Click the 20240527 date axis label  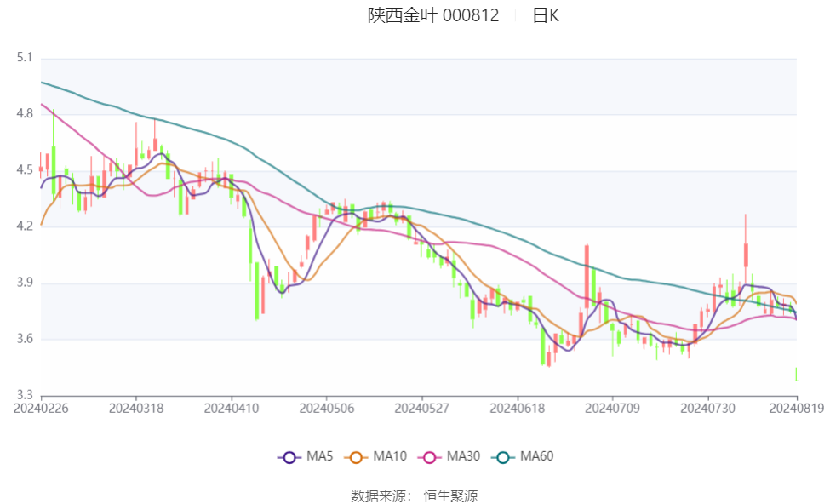(x=422, y=409)
